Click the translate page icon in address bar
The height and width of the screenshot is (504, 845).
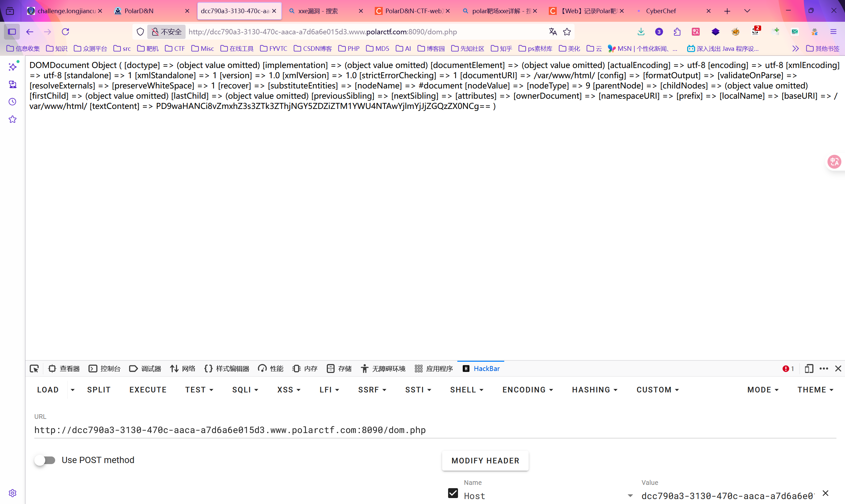[553, 32]
